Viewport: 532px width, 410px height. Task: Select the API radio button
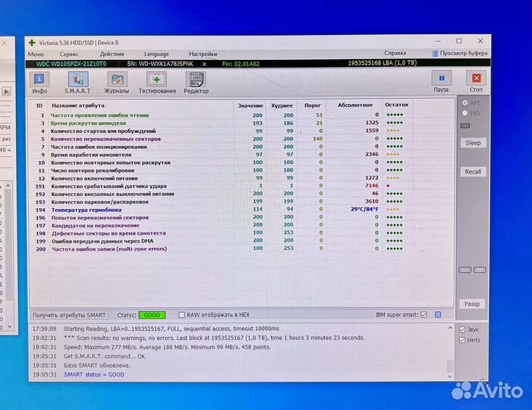(465, 102)
